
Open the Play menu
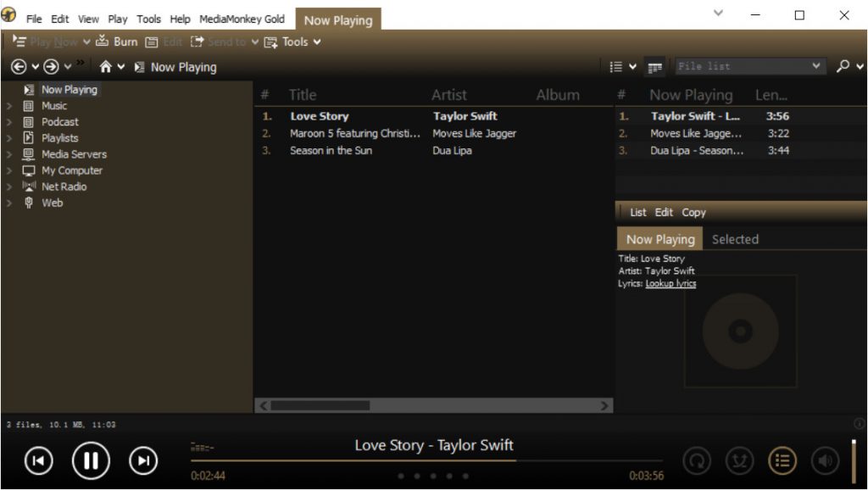pos(117,19)
